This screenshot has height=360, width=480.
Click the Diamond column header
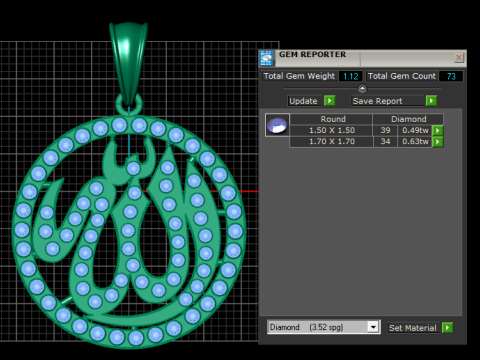pos(408,119)
